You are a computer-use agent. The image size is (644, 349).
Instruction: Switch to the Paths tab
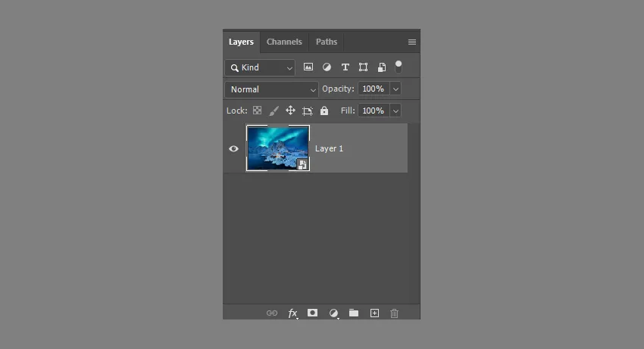(327, 42)
